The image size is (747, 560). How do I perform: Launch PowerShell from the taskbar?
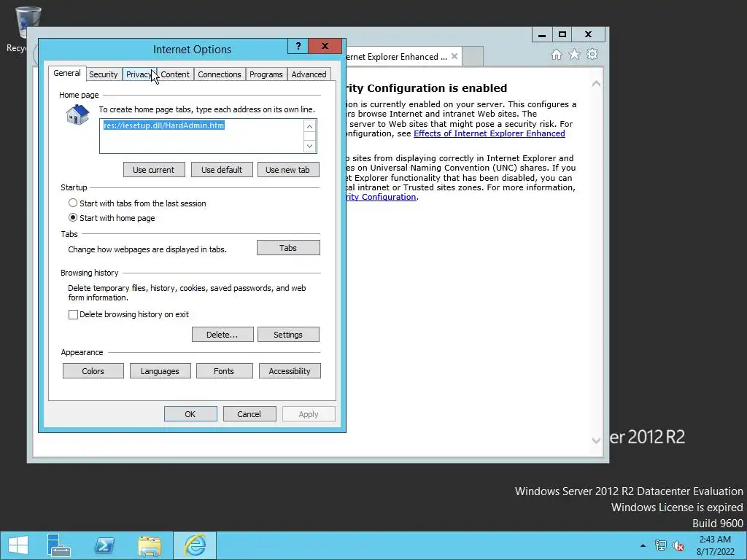coord(104,545)
